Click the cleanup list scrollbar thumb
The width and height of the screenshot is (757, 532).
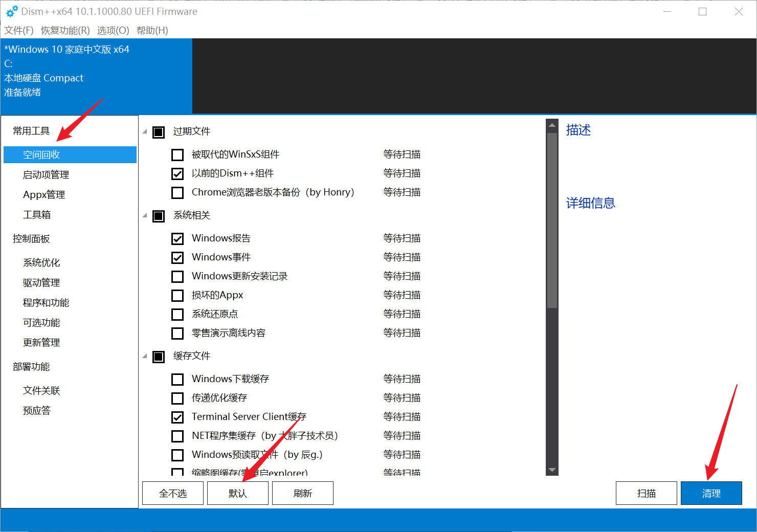[x=552, y=220]
